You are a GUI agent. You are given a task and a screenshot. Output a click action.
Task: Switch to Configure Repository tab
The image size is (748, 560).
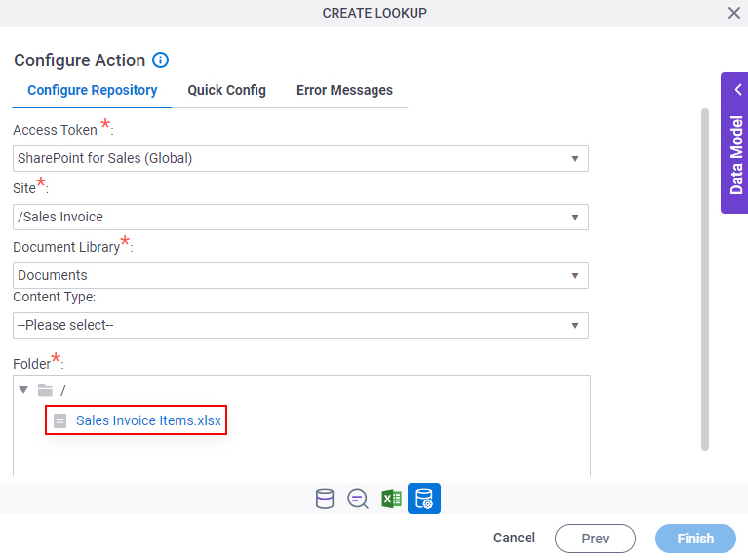pos(92,90)
